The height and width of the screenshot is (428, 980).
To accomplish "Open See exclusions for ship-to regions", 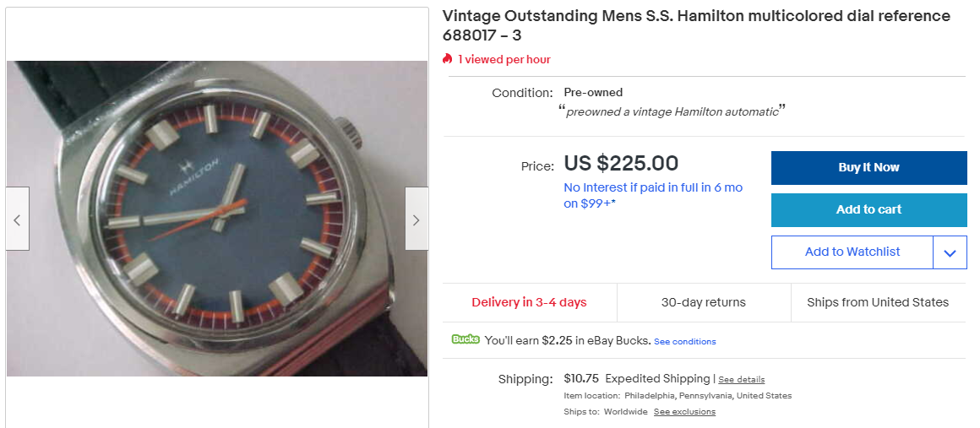I will point(684,412).
